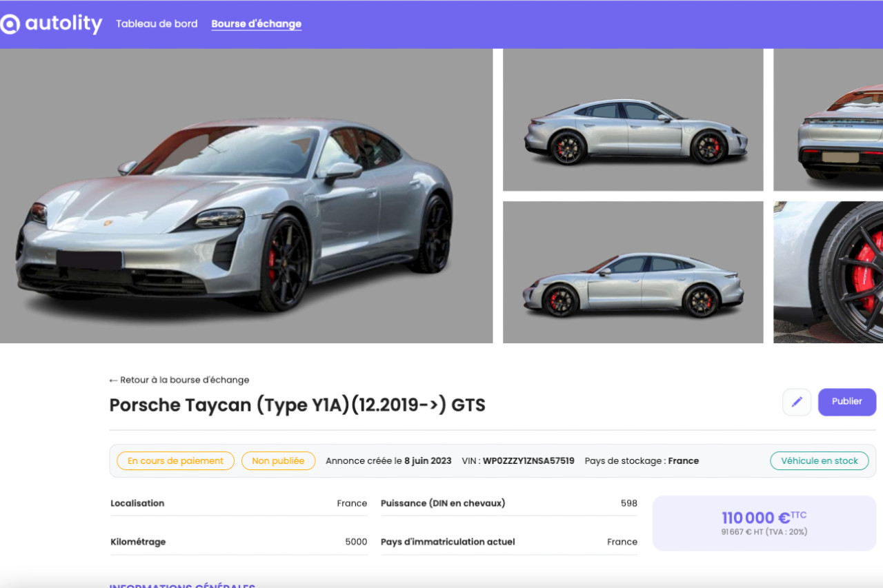Click the 110 000 € TTC price
883x588 pixels.
coord(764,518)
